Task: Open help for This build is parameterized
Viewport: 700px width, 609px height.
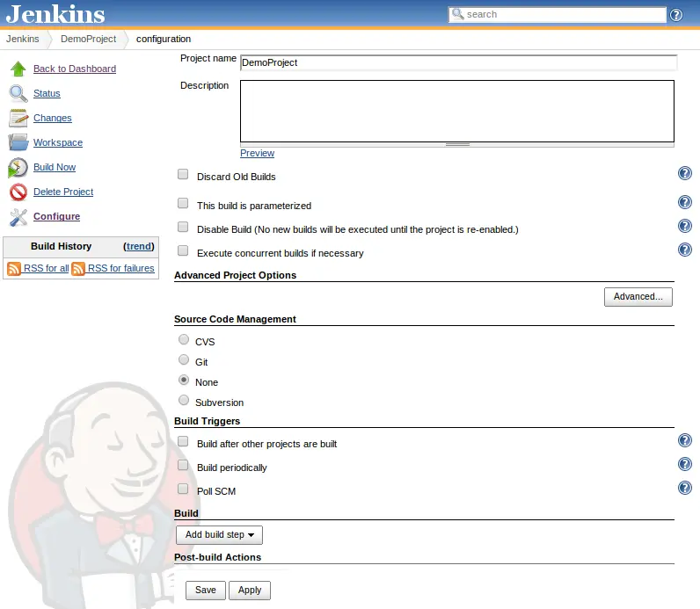Action: (685, 202)
